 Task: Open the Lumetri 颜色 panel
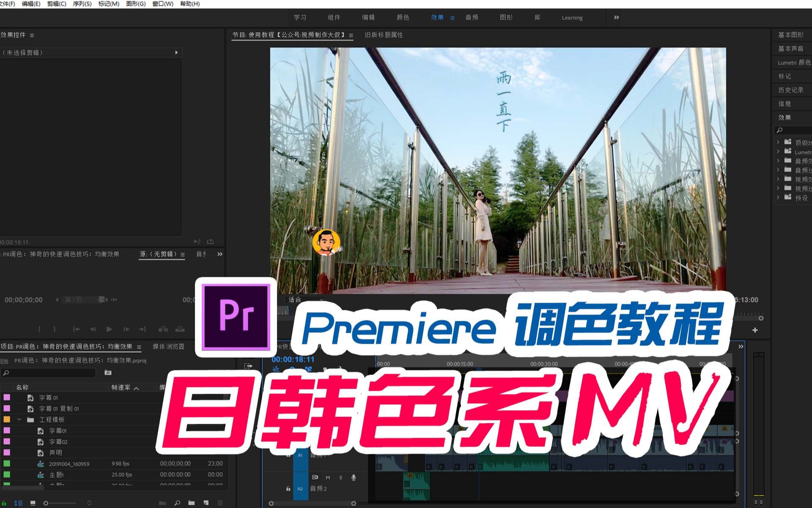coord(794,62)
